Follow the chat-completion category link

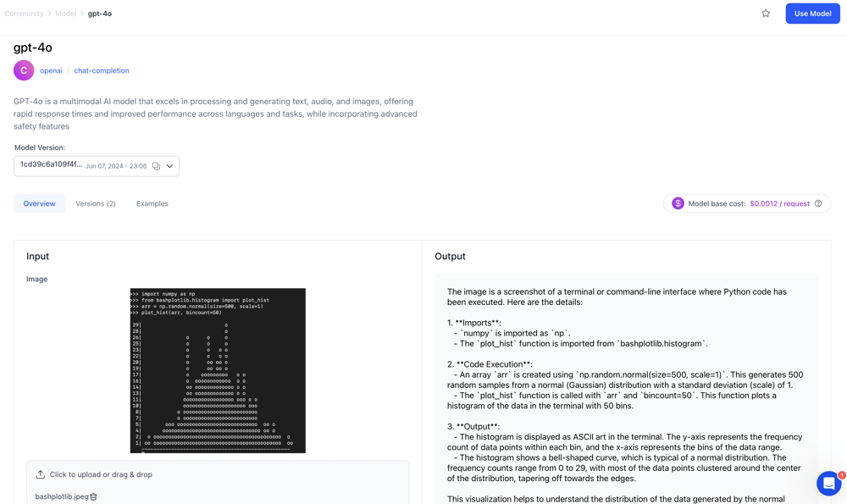pyautogui.click(x=102, y=70)
